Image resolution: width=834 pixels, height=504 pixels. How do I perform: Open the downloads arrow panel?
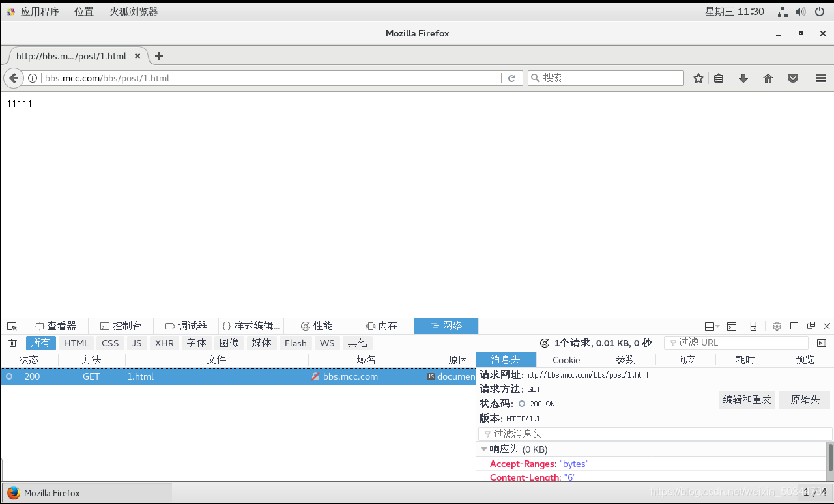pos(743,78)
